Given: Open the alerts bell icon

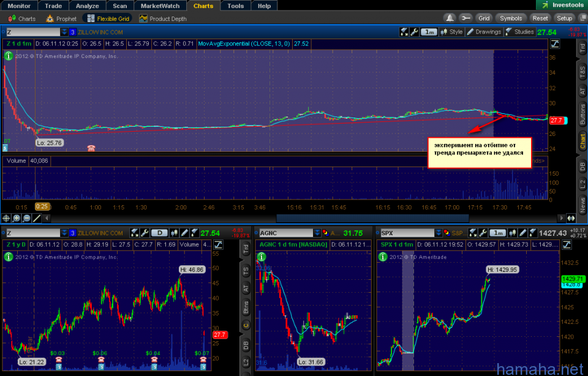Looking at the screenshot, I should (x=450, y=18).
